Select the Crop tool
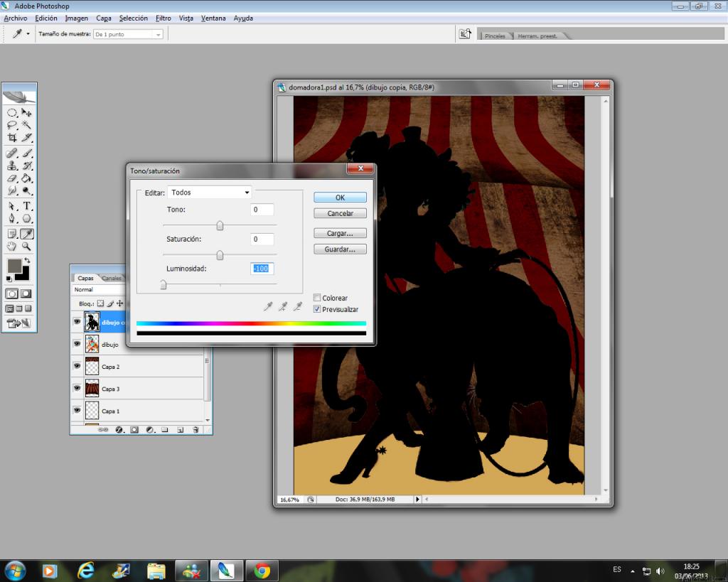The height and width of the screenshot is (582, 728). tap(12, 138)
